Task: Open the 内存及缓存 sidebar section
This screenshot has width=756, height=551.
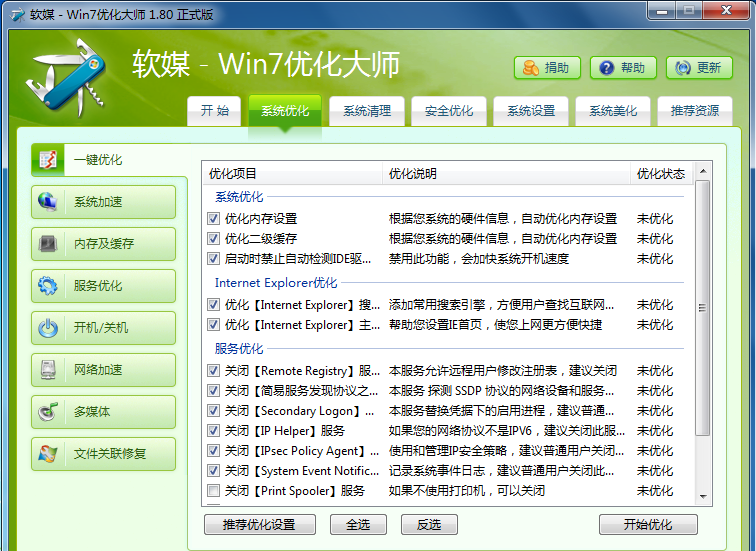Action: 104,243
